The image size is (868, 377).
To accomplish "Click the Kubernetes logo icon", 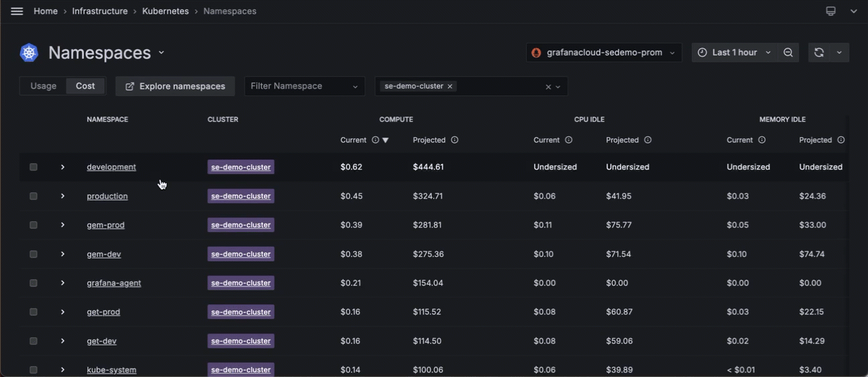I will (29, 52).
